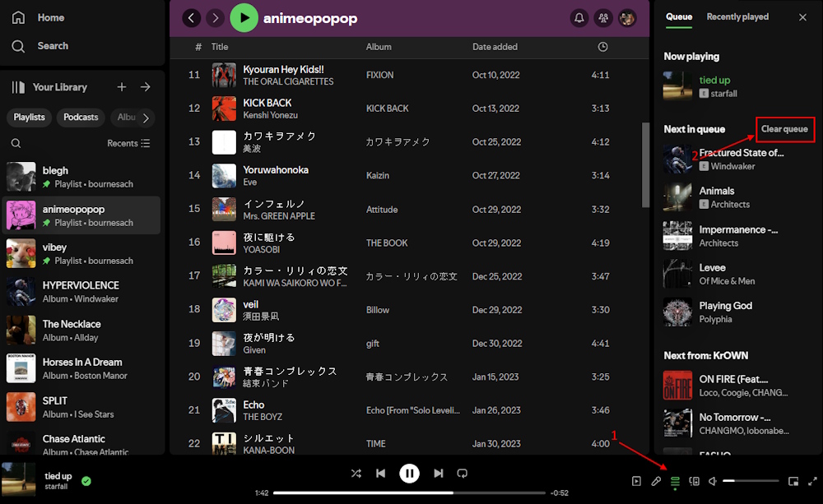Click the track list scrollbar
Image resolution: width=823 pixels, height=504 pixels.
tap(645, 164)
